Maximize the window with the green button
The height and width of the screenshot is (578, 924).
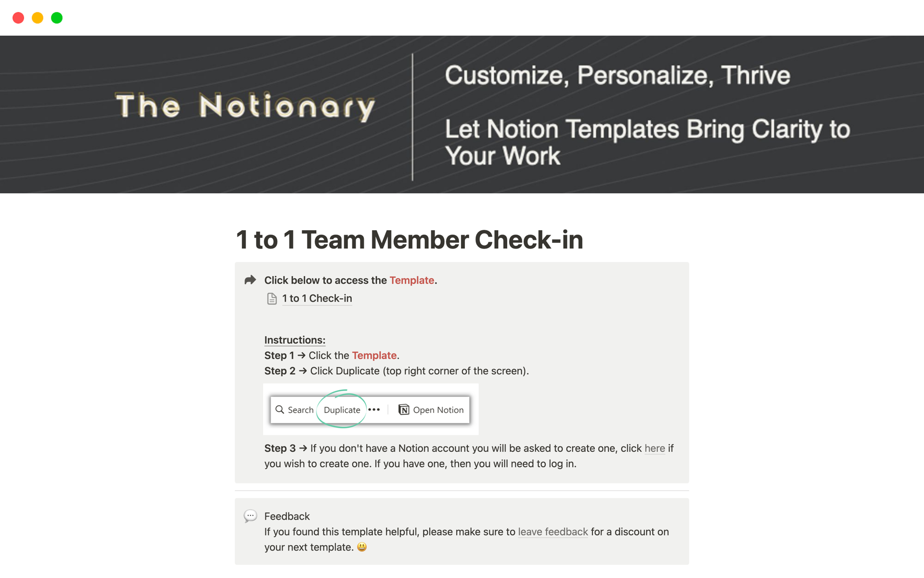point(57,18)
